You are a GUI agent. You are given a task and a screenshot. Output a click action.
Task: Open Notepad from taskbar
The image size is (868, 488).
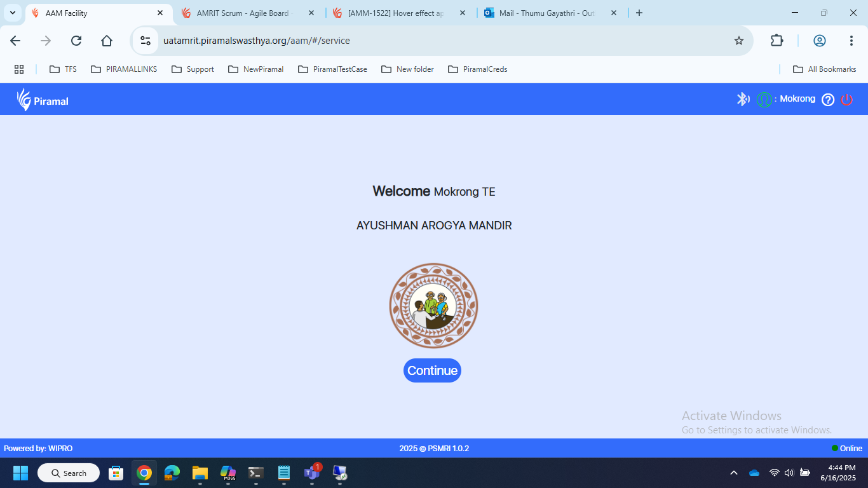point(284,473)
